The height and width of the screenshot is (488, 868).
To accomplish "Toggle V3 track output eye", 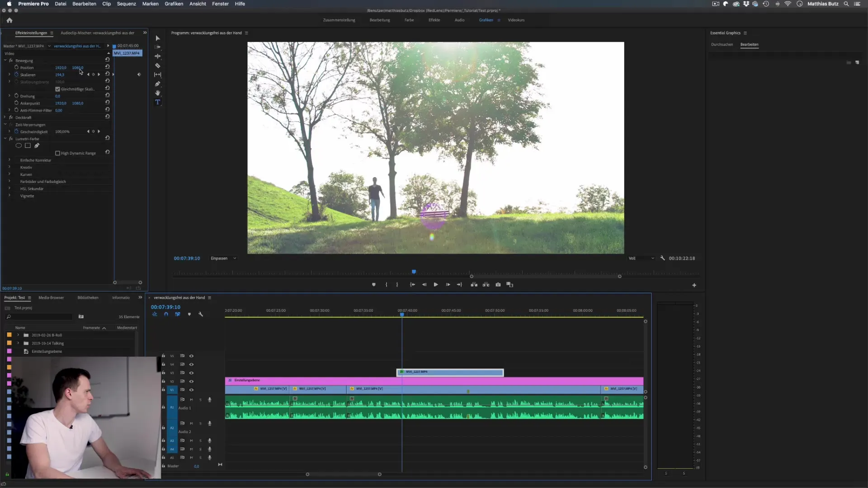I will coord(191,373).
